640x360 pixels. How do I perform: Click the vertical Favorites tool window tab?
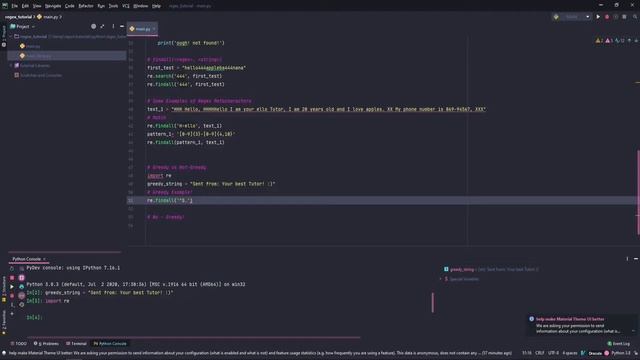click(x=4, y=322)
